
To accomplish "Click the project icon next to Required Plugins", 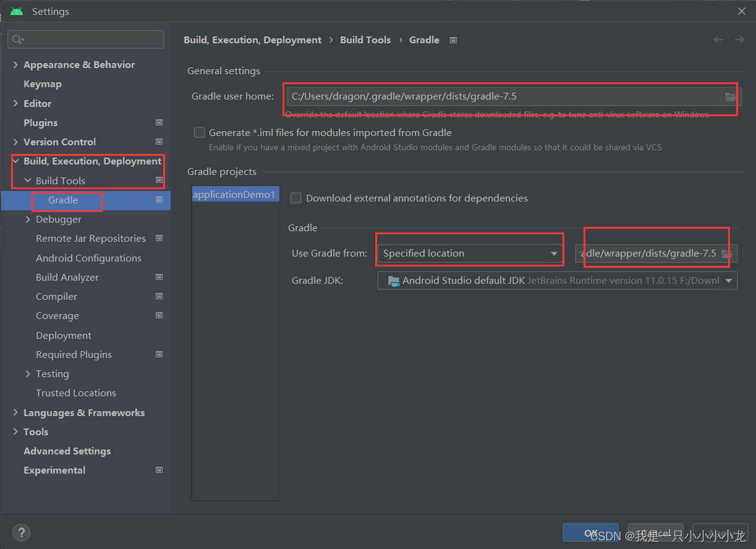I will point(159,354).
